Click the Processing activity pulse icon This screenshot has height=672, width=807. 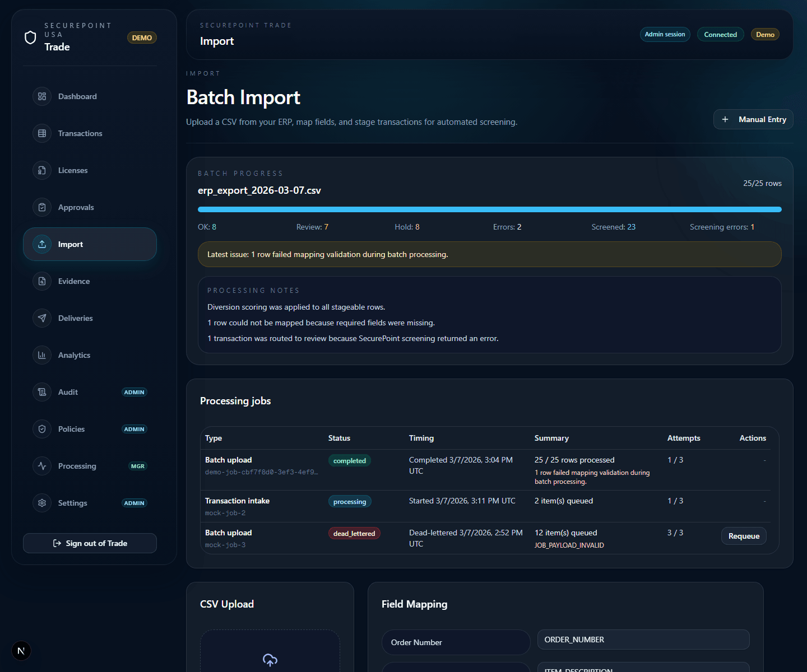pyautogui.click(x=42, y=466)
